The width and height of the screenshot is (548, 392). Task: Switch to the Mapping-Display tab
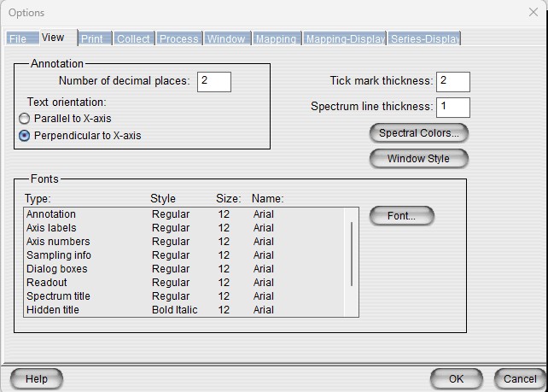point(345,39)
